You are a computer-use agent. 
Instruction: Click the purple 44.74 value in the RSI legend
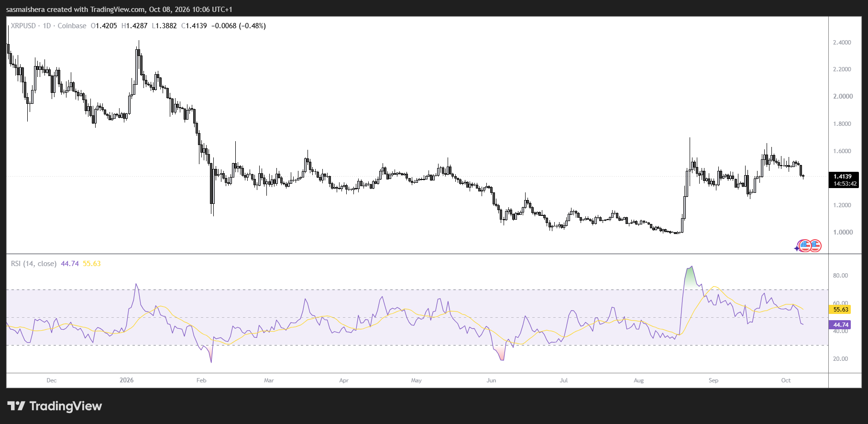(x=70, y=264)
